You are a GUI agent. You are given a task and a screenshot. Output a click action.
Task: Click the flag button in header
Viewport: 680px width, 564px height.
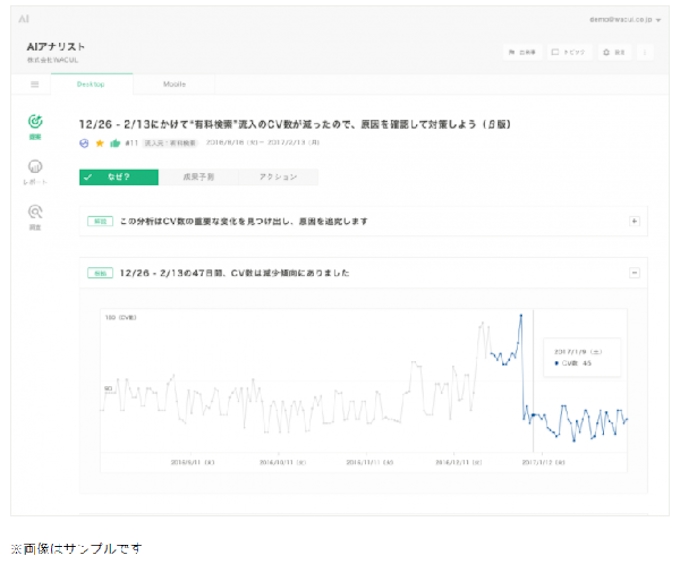coord(523,51)
